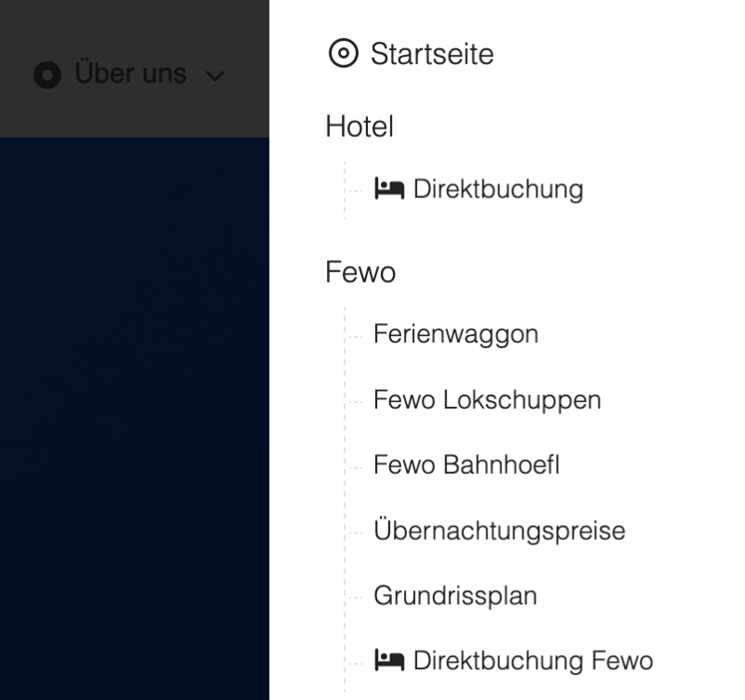Image resolution: width=745 pixels, height=700 pixels.
Task: Open the Ferienwaggon page
Action: 455,333
